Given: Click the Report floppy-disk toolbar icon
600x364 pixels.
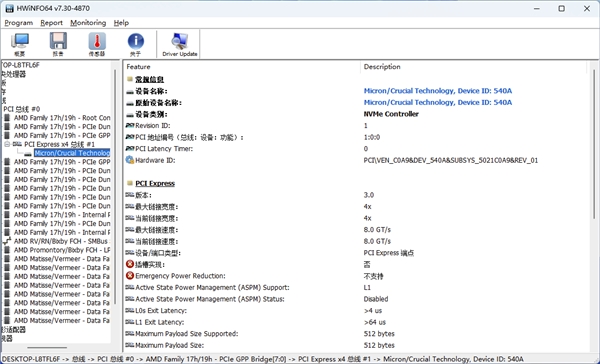Looking at the screenshot, I should point(58,44).
